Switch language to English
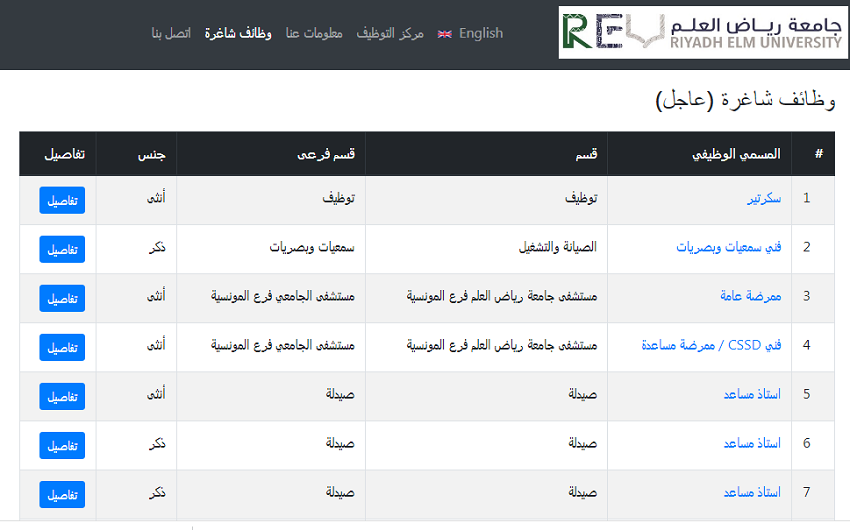This screenshot has width=850, height=530. [480, 33]
